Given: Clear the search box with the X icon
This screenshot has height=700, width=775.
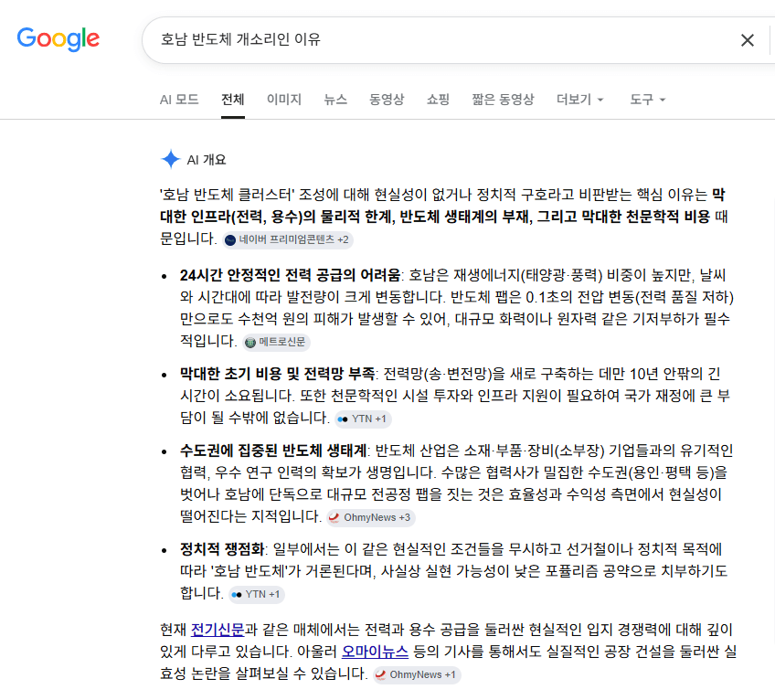Looking at the screenshot, I should [x=748, y=40].
